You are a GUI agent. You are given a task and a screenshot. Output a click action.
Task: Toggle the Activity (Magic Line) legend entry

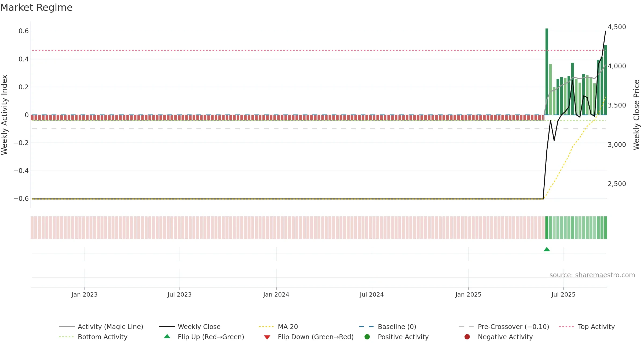[x=101, y=327]
